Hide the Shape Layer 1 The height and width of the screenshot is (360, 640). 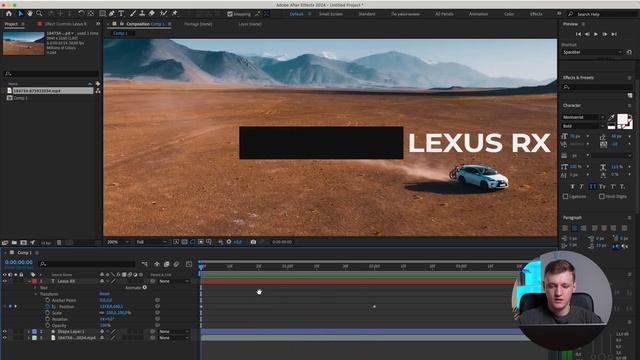[5, 331]
